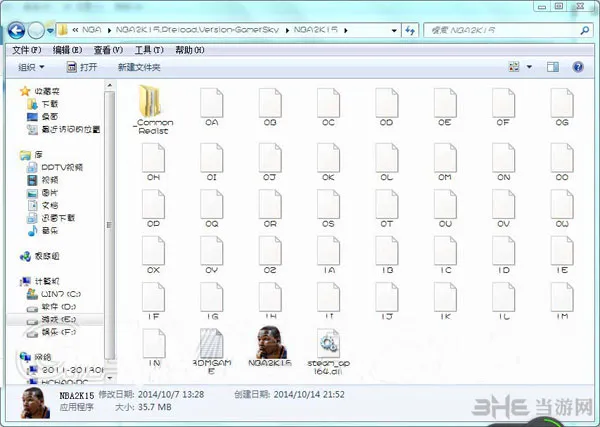Select the file named 0A
600x427 pixels.
(212, 107)
